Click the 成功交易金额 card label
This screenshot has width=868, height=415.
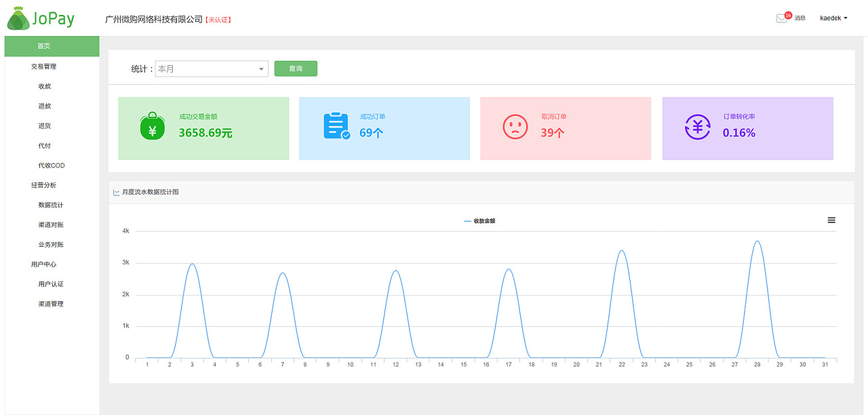tap(198, 117)
